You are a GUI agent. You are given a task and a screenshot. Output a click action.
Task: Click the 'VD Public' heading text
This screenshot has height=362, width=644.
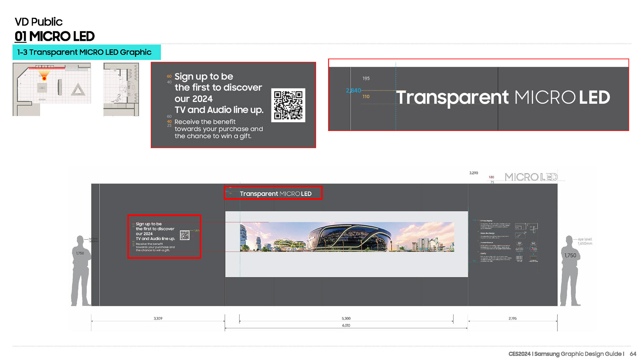point(39,22)
